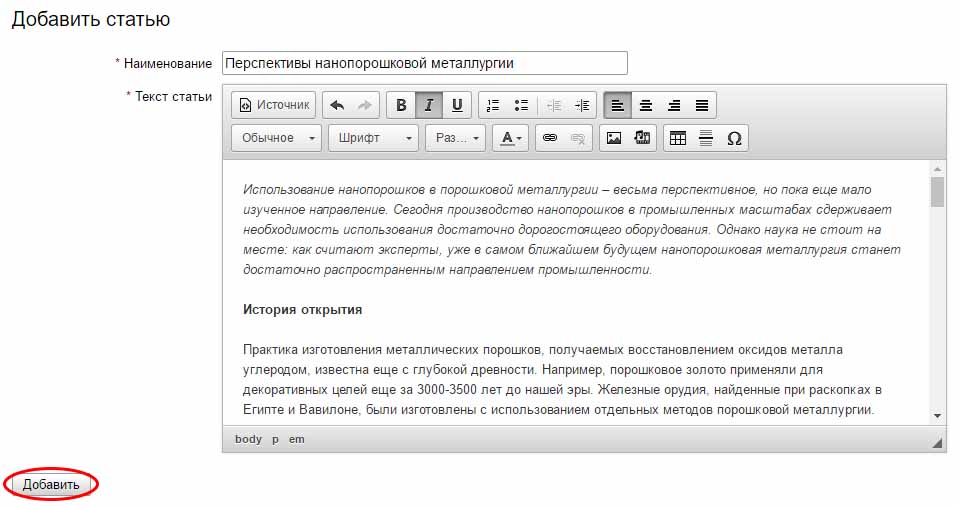Toggle underline formatting
The width and height of the screenshot is (959, 506).
(x=457, y=105)
